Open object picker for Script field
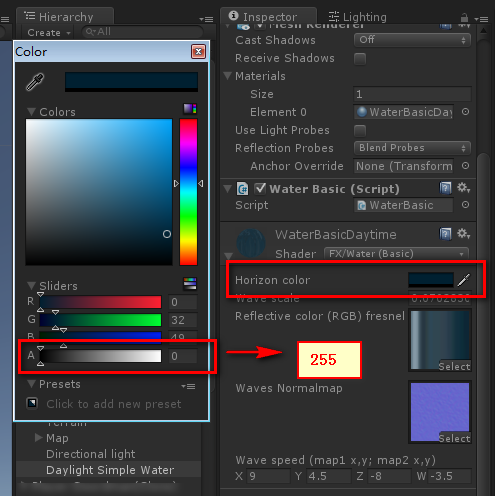495x496 pixels. (x=465, y=205)
